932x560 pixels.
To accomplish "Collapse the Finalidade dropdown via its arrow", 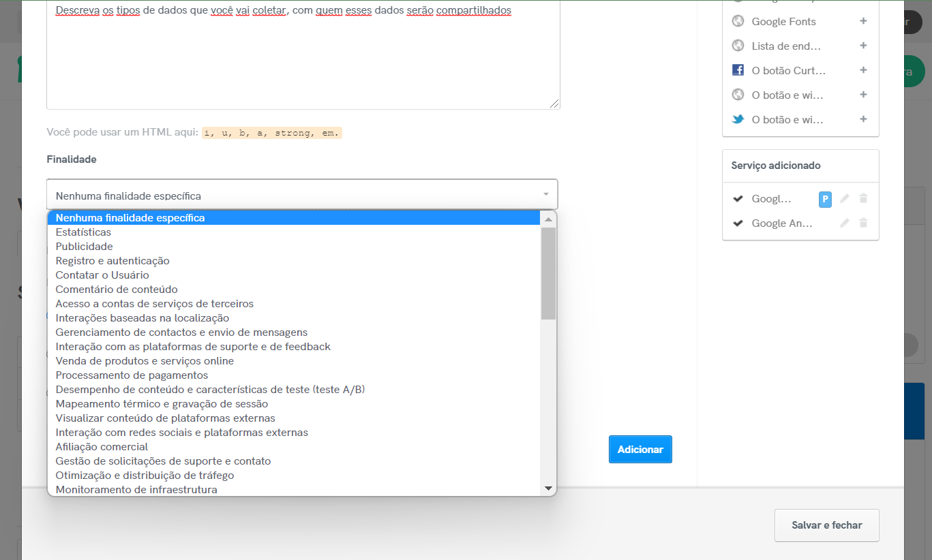I will (545, 195).
